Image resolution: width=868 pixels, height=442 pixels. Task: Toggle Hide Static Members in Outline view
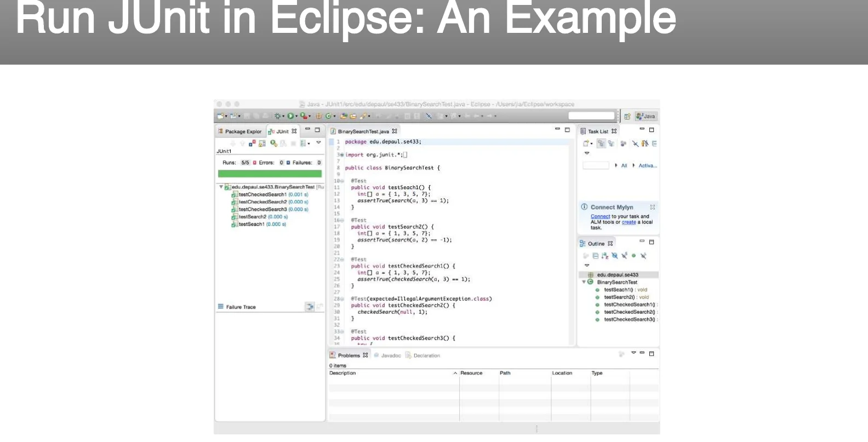point(624,256)
